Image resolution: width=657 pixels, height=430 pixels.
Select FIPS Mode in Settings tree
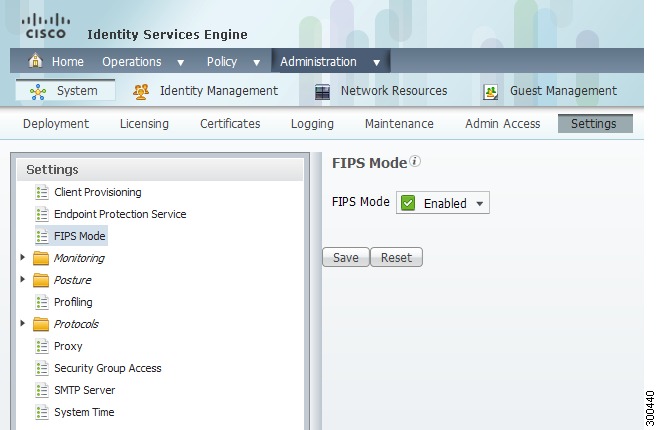pos(80,236)
